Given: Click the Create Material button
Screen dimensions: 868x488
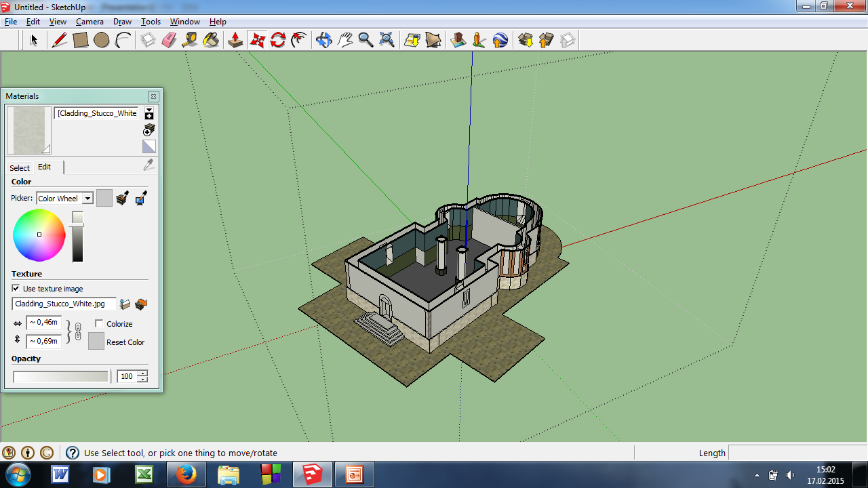Looking at the screenshot, I should click(149, 129).
